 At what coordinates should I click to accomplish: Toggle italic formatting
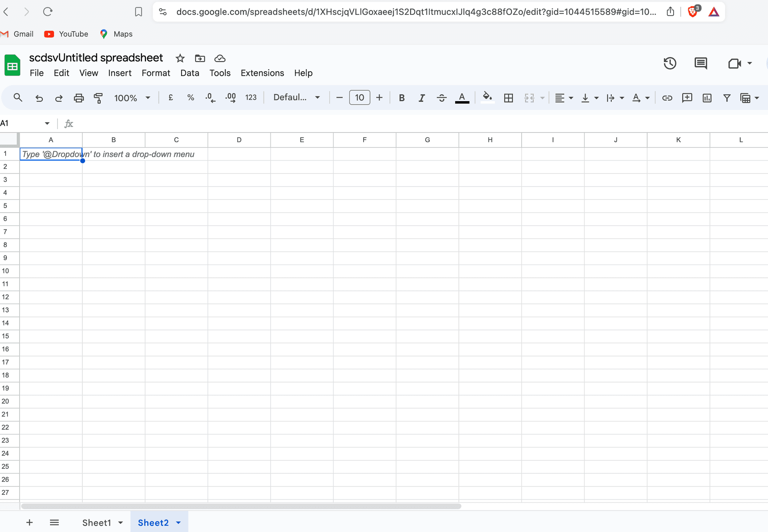[x=422, y=98]
